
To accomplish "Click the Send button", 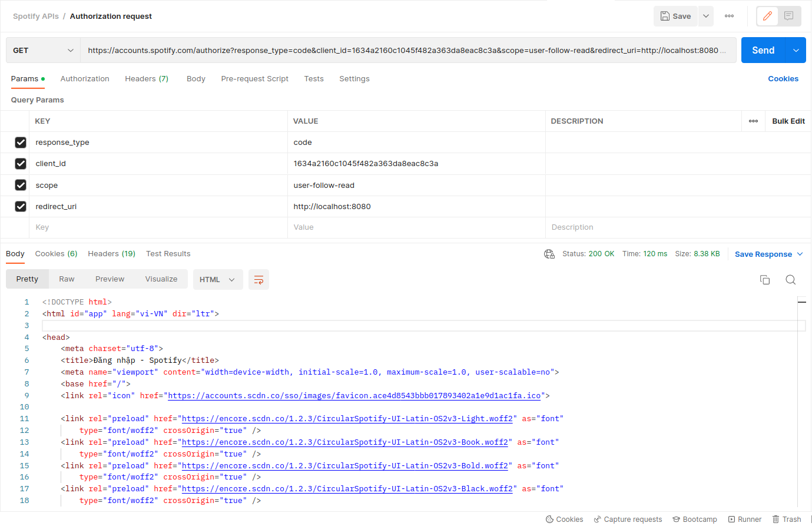I will (764, 50).
